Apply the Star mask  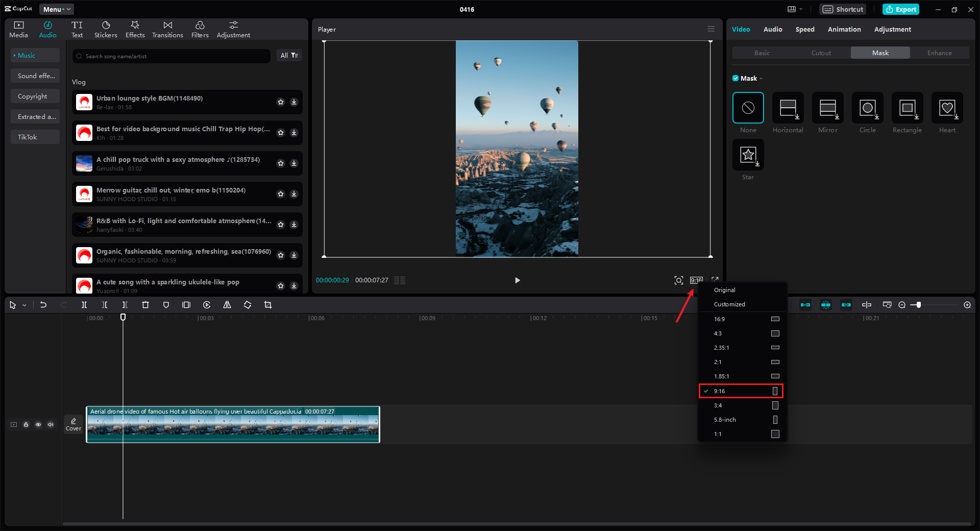click(748, 155)
